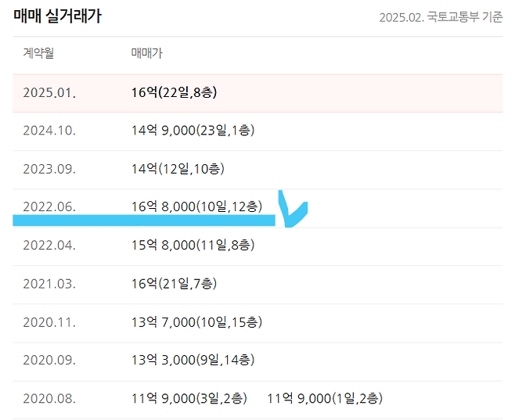
Task: Click the 2022.04. contract month
Action: pyautogui.click(x=49, y=246)
